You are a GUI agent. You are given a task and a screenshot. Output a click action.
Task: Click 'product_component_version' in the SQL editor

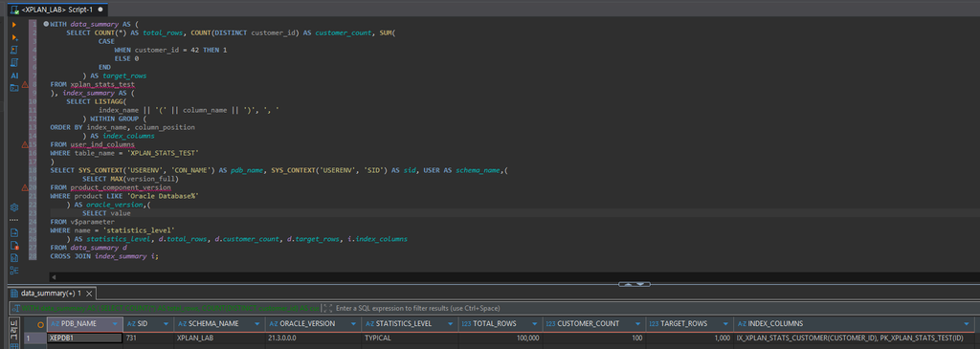point(121,187)
